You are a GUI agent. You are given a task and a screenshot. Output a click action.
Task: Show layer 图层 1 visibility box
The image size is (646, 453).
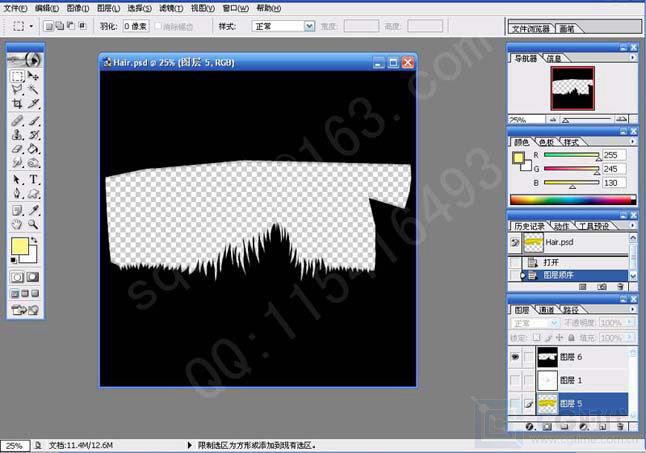(515, 381)
